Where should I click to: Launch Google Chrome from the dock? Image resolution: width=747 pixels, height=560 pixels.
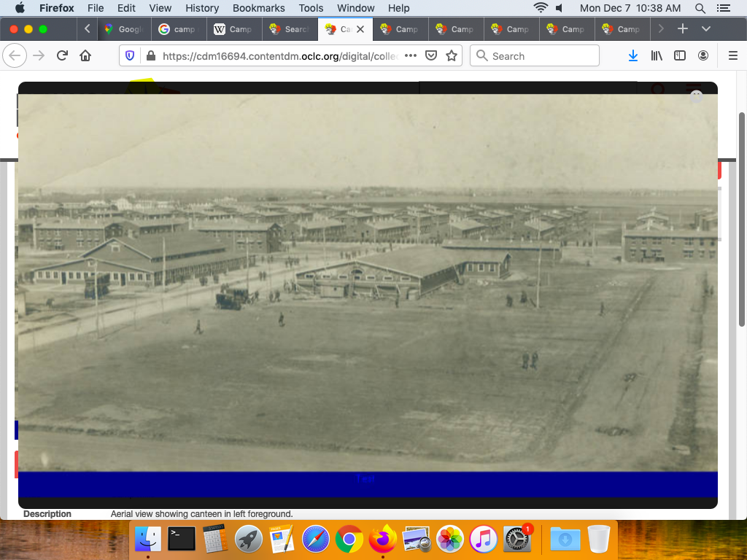tap(349, 540)
